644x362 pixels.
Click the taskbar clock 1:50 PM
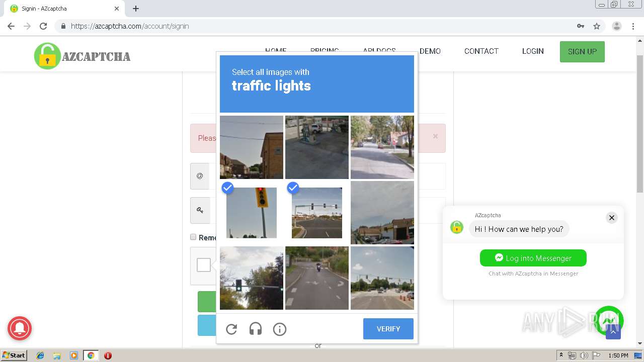coord(618,355)
